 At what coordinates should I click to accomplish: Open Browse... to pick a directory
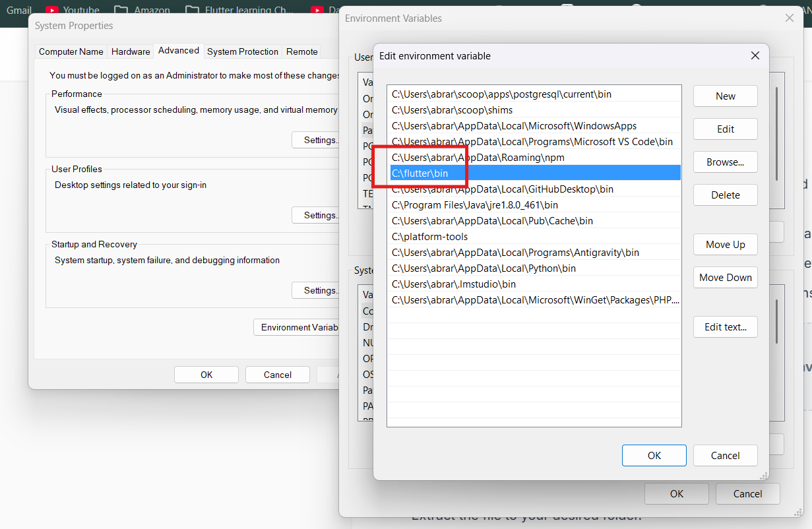[725, 162]
